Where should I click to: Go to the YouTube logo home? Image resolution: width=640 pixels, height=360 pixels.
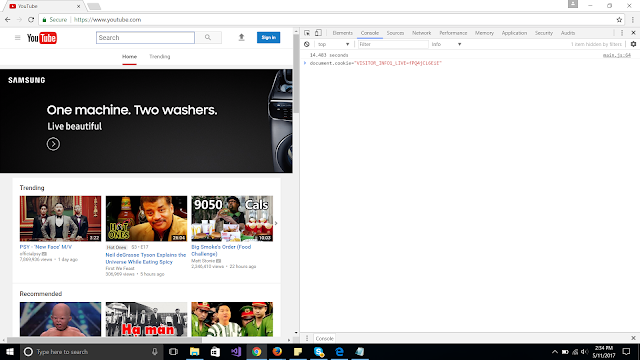tap(42, 38)
